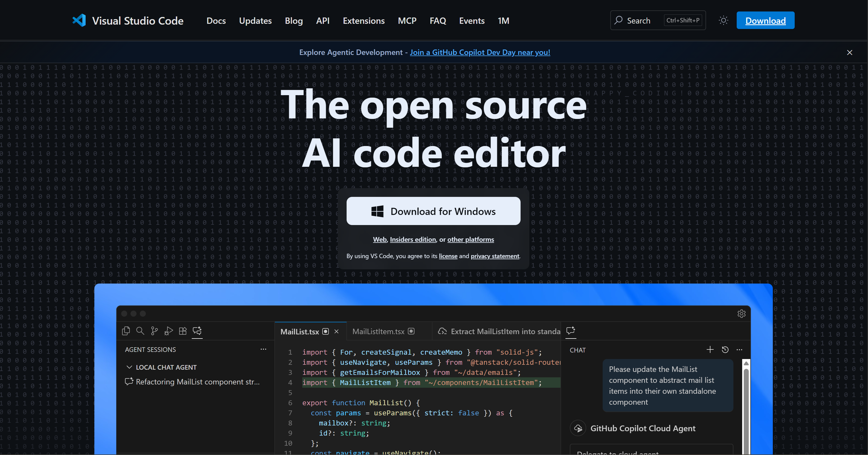This screenshot has height=455, width=868.
Task: Open chat history clock icon
Action: 725,350
